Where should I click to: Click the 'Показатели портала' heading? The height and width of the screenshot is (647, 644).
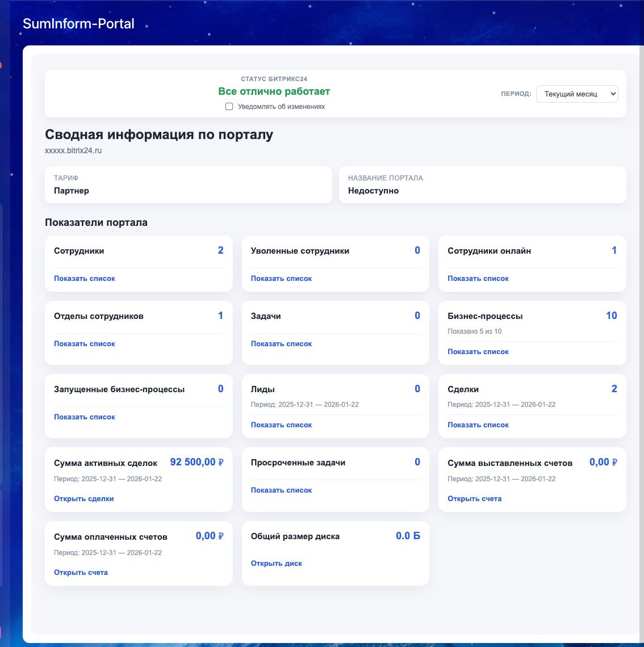[x=96, y=222]
